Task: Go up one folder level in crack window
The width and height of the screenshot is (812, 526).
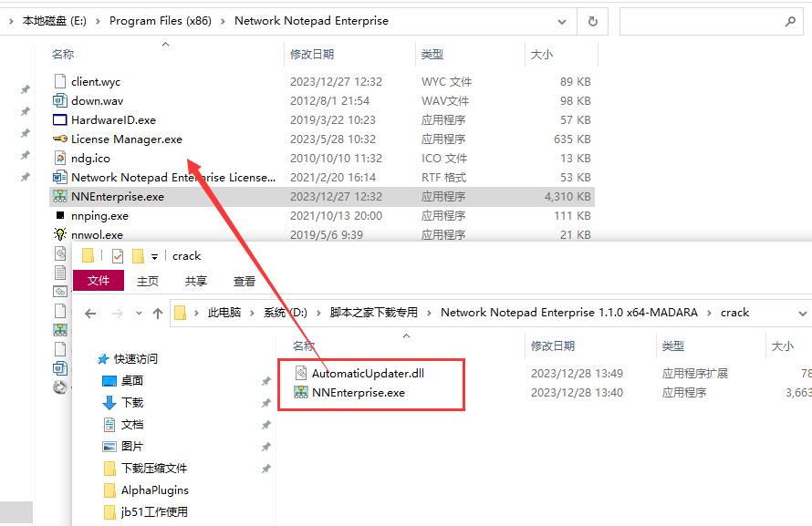Action: [158, 314]
